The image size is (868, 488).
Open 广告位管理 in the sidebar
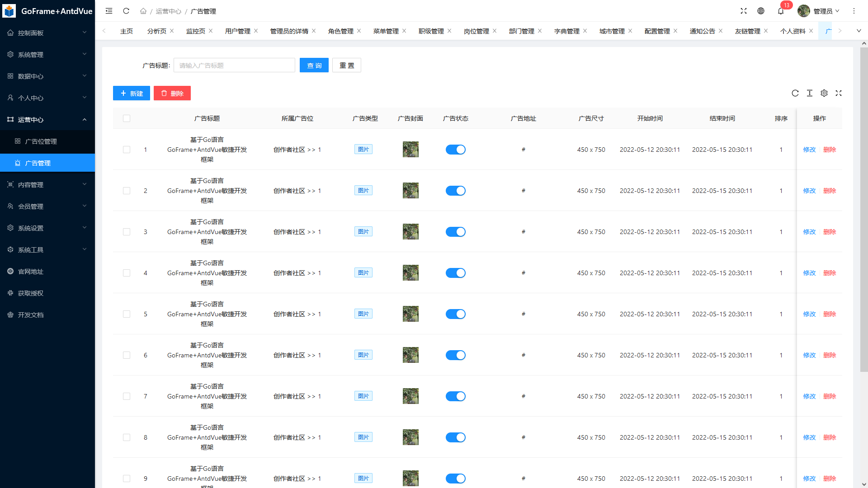[x=41, y=141]
